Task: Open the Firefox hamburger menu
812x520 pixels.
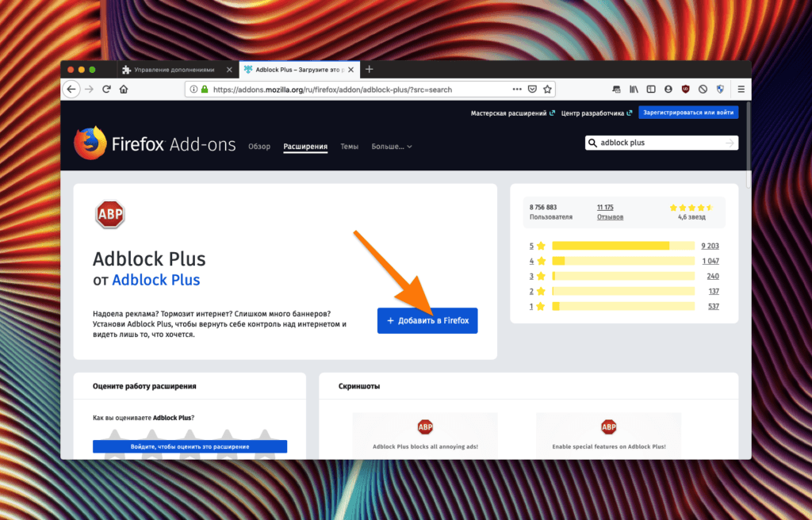Action: click(741, 89)
